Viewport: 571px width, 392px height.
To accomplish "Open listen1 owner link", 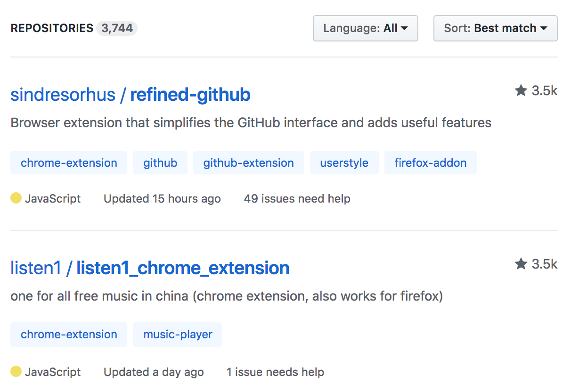I will (36, 268).
